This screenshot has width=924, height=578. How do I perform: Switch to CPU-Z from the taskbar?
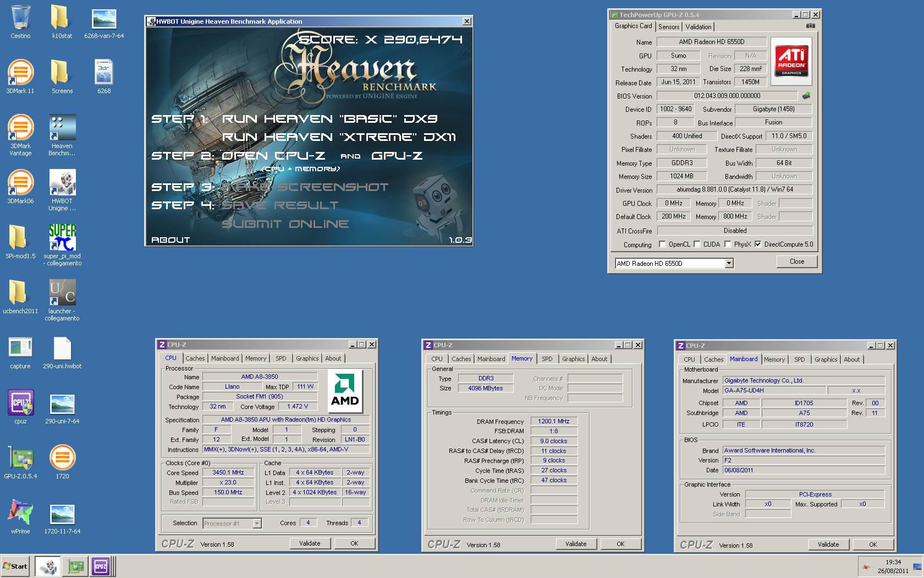[x=101, y=566]
